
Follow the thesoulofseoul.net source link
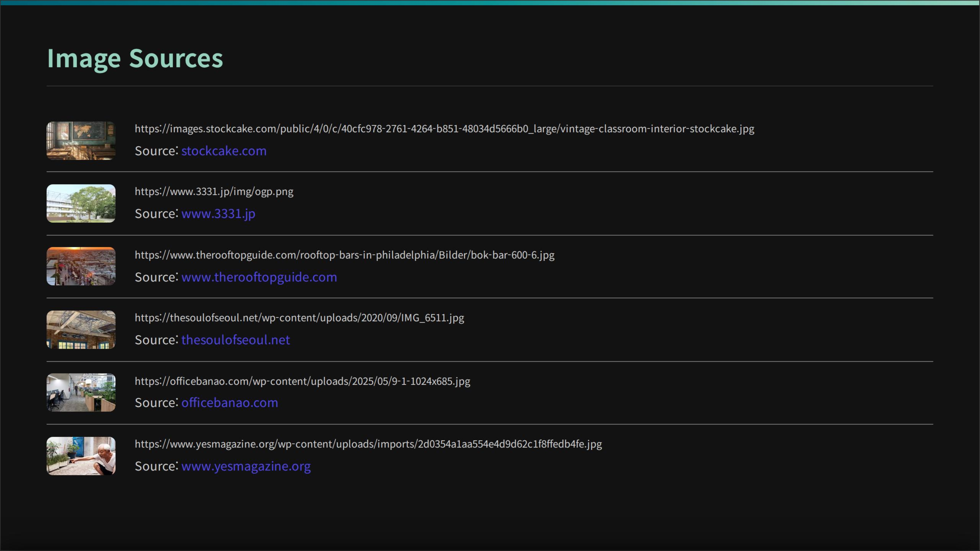click(x=235, y=340)
